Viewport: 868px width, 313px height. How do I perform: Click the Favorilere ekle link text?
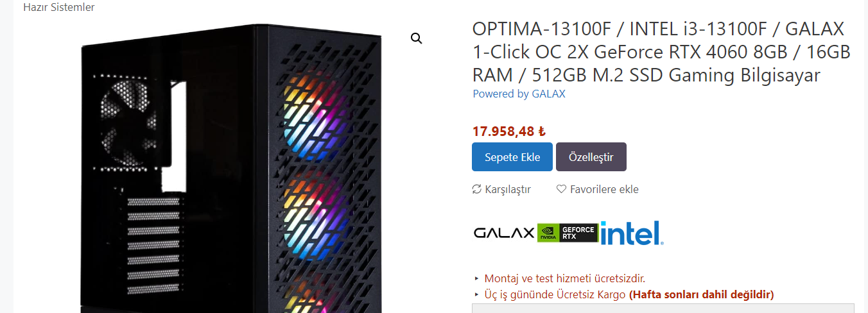[604, 189]
